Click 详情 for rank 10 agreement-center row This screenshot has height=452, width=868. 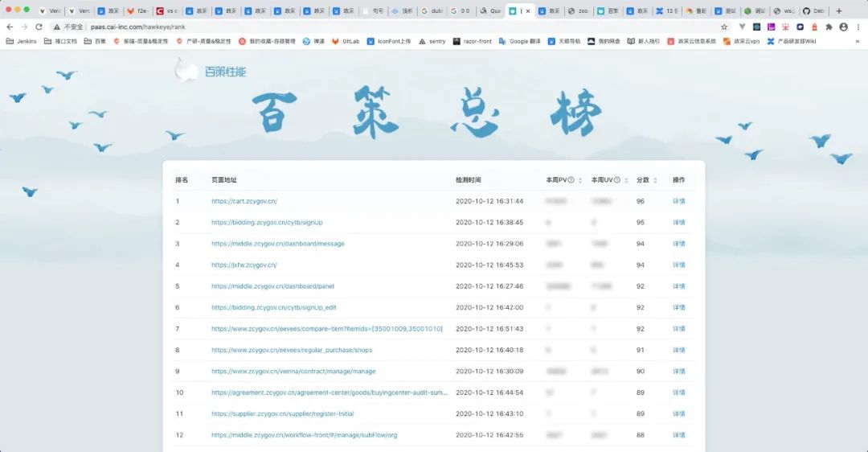(678, 392)
